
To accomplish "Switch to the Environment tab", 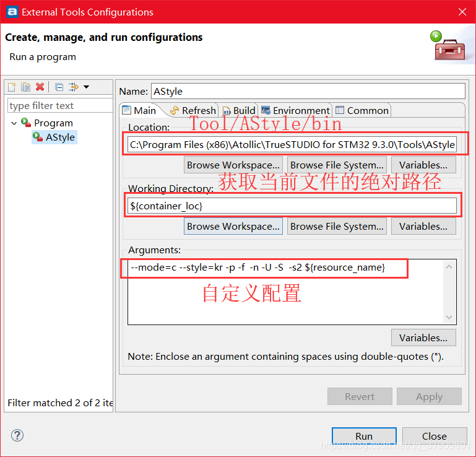I will point(295,110).
